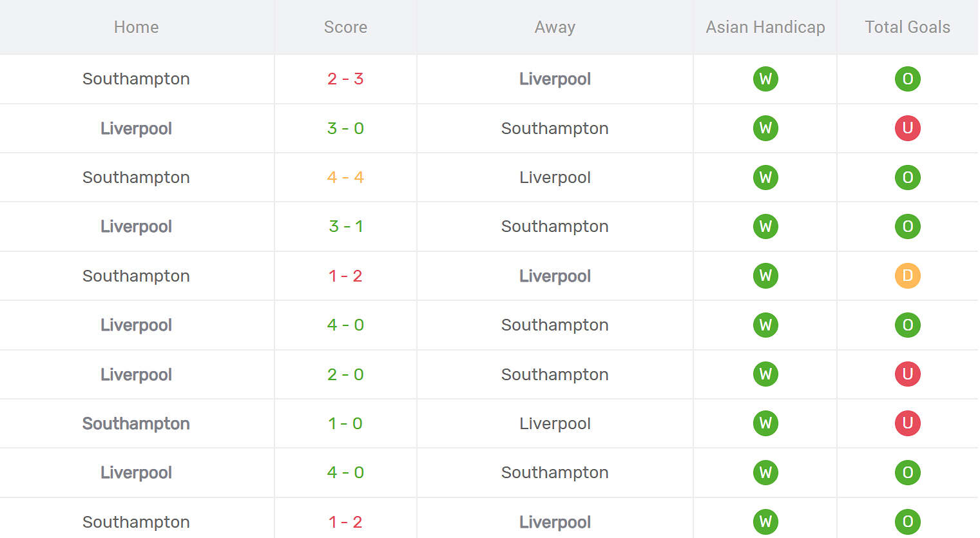Sort by the Asian Handicap column header
This screenshot has height=538, width=980.
(x=764, y=27)
